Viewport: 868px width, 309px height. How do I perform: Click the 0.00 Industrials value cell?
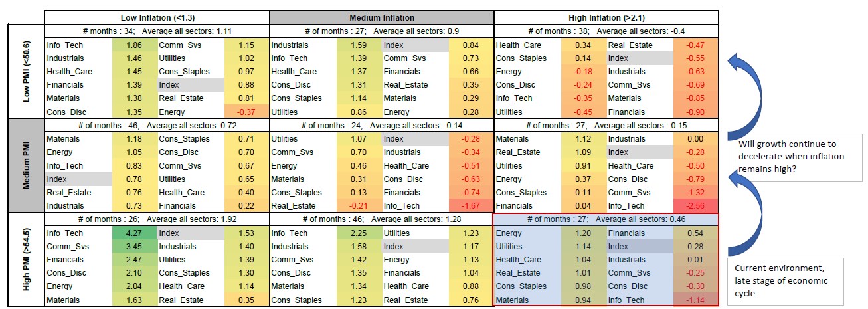[x=695, y=139]
